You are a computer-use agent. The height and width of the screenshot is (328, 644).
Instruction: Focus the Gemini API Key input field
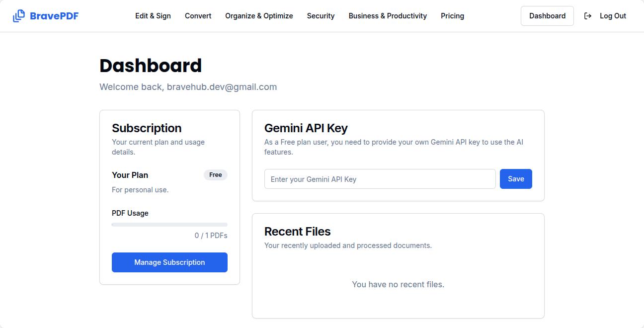pos(380,179)
